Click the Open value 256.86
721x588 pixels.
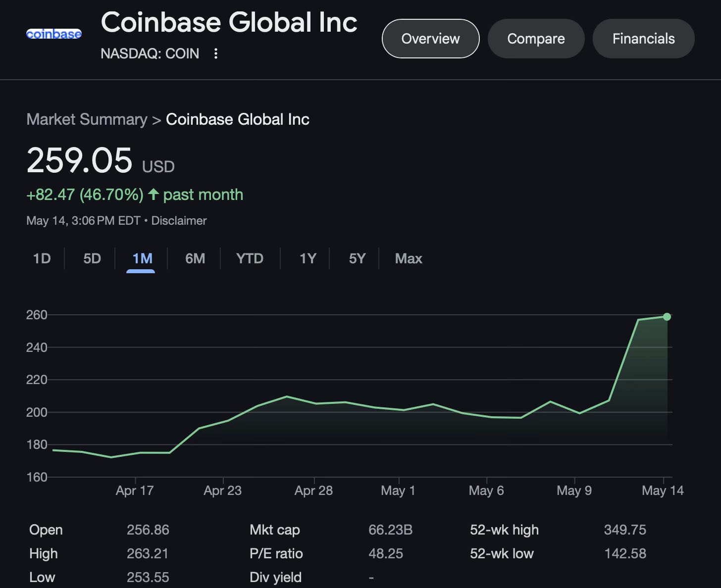coord(148,530)
